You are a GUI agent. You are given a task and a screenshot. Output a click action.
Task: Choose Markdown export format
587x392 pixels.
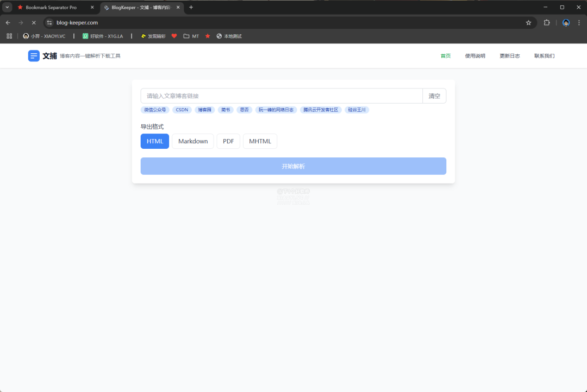click(193, 141)
